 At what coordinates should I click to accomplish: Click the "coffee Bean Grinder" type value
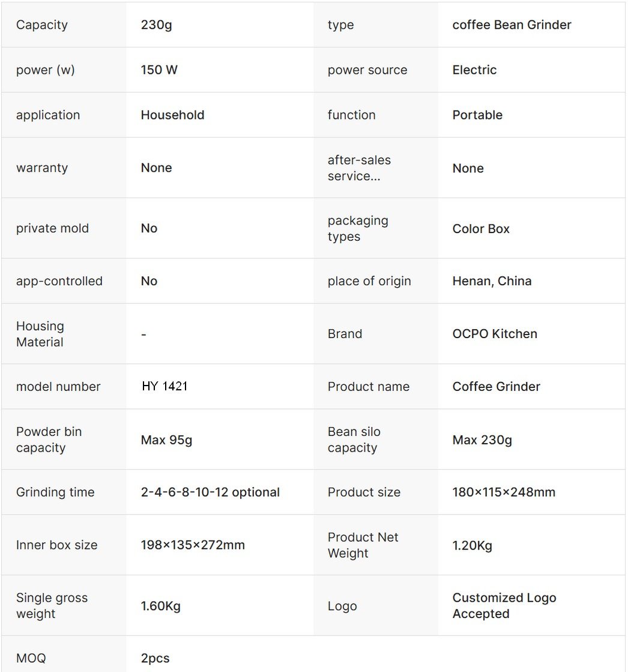pos(512,25)
